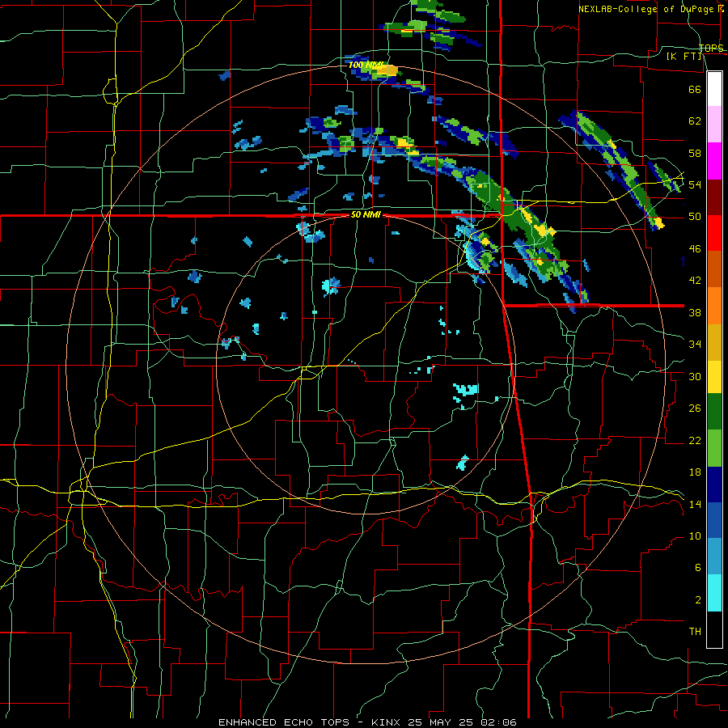Select the 50 legend value

[695, 217]
